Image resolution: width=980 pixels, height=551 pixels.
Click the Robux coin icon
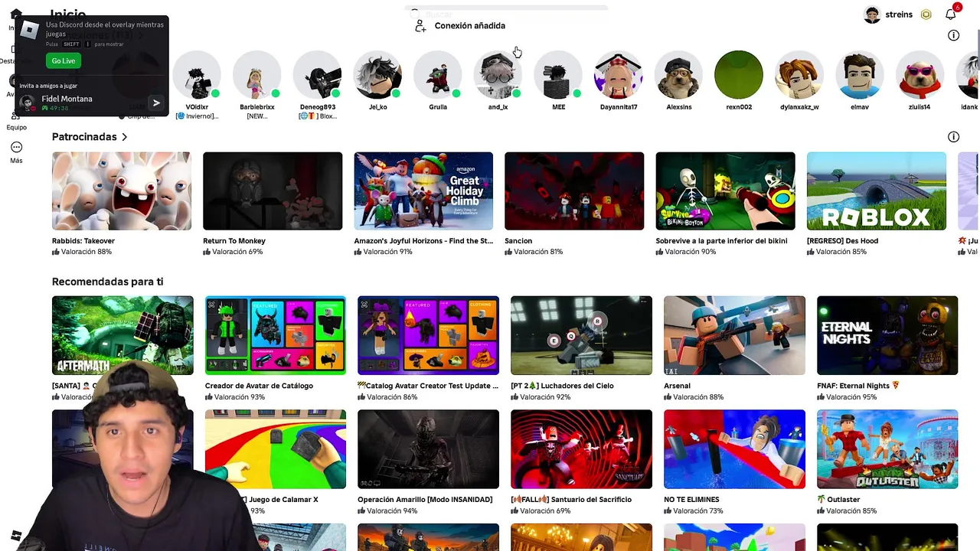tap(926, 15)
